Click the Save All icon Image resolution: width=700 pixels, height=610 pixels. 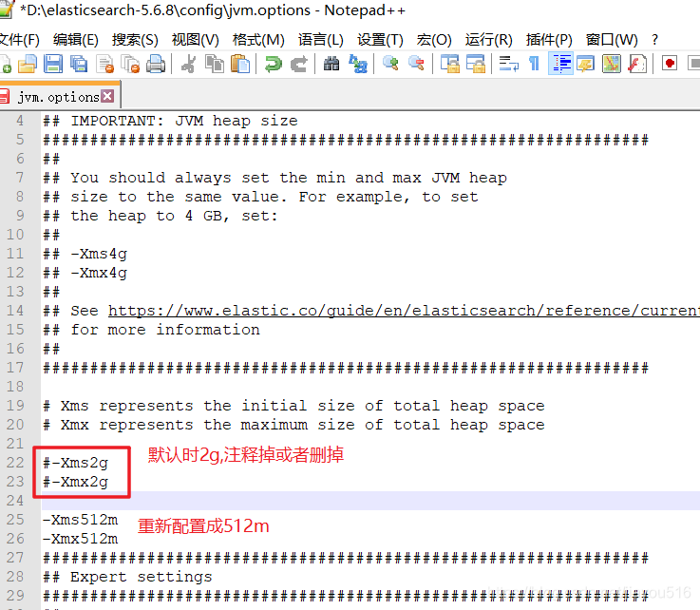click(79, 64)
